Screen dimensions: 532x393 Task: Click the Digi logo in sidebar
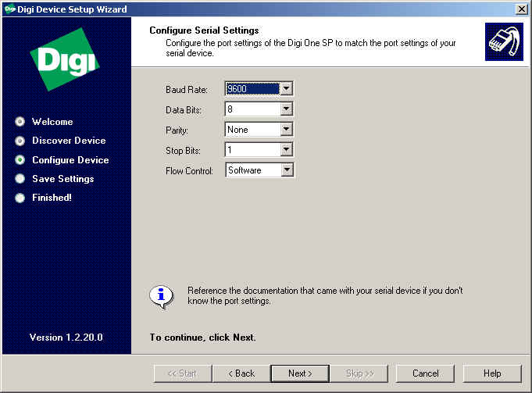(65, 59)
